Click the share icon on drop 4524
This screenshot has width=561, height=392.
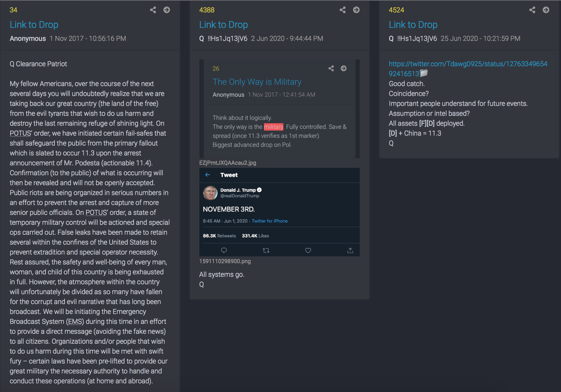pos(532,10)
